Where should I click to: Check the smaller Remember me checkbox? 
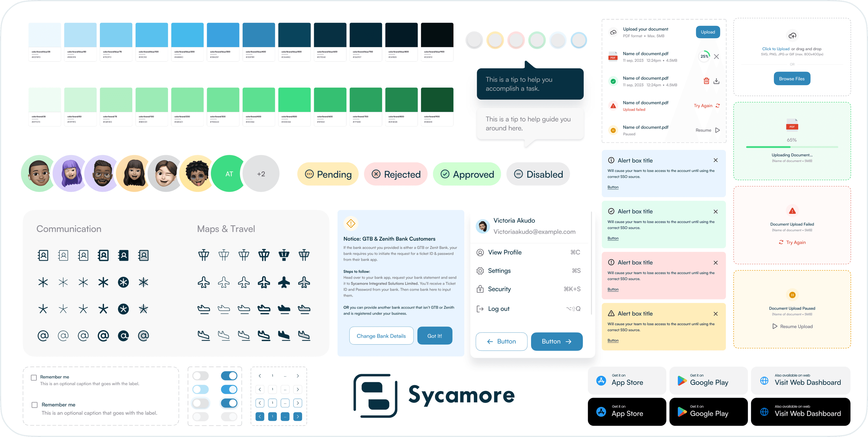(x=34, y=377)
